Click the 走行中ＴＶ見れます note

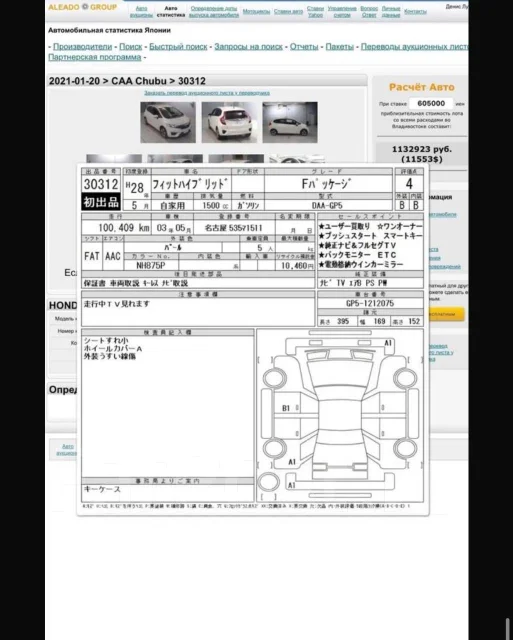click(117, 304)
